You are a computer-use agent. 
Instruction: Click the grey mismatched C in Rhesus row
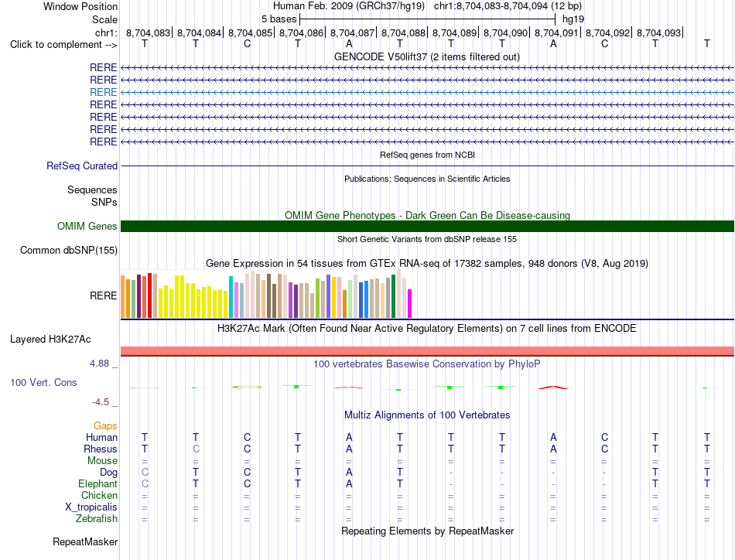tap(196, 449)
